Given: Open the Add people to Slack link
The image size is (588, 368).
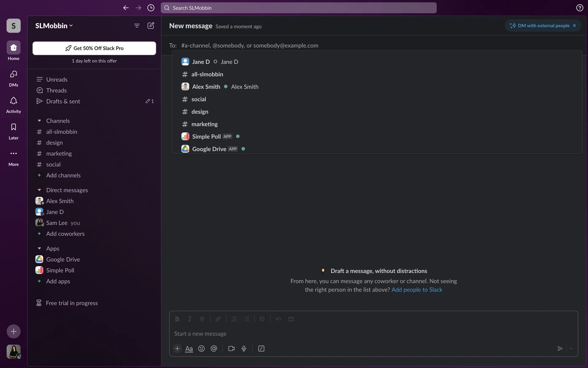Looking at the screenshot, I should pyautogui.click(x=417, y=289).
